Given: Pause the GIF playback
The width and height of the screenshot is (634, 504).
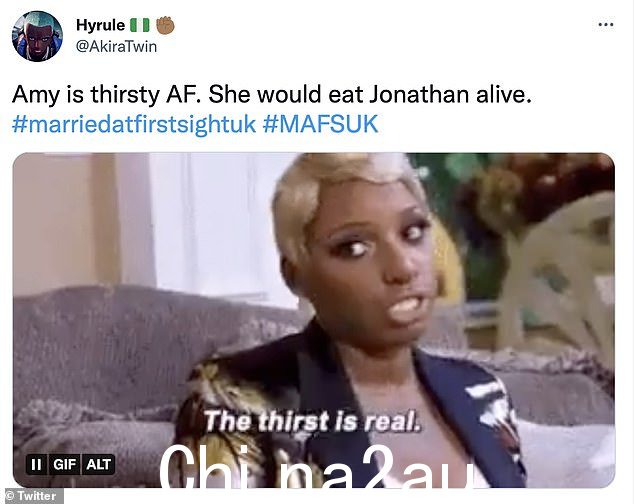Looking at the screenshot, I should point(36,464).
